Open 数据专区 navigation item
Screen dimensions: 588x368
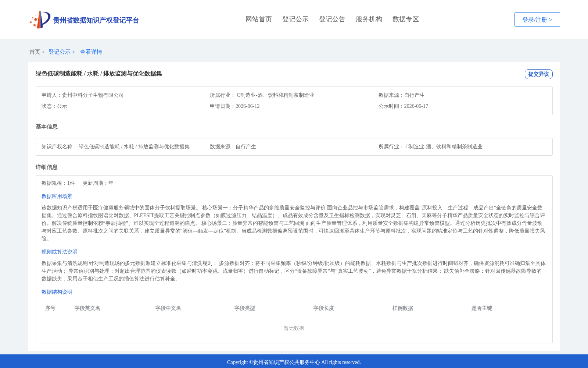[406, 19]
